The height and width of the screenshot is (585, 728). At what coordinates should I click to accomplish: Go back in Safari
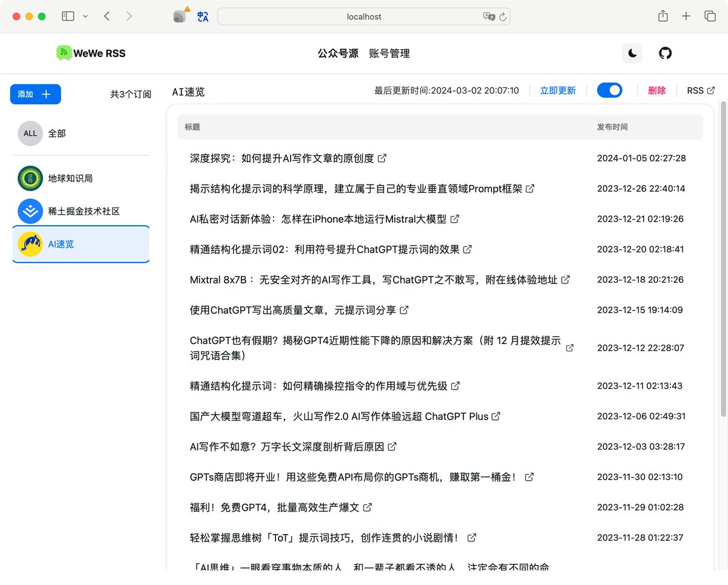coord(107,16)
